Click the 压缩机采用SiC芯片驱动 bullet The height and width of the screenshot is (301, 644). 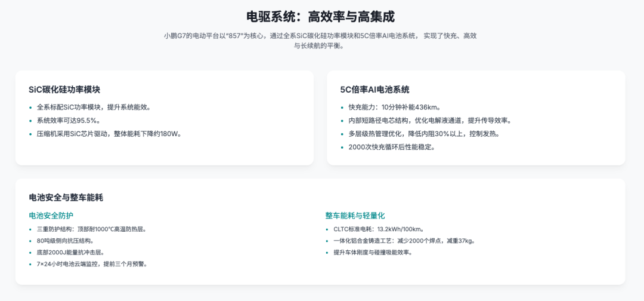coord(109,134)
